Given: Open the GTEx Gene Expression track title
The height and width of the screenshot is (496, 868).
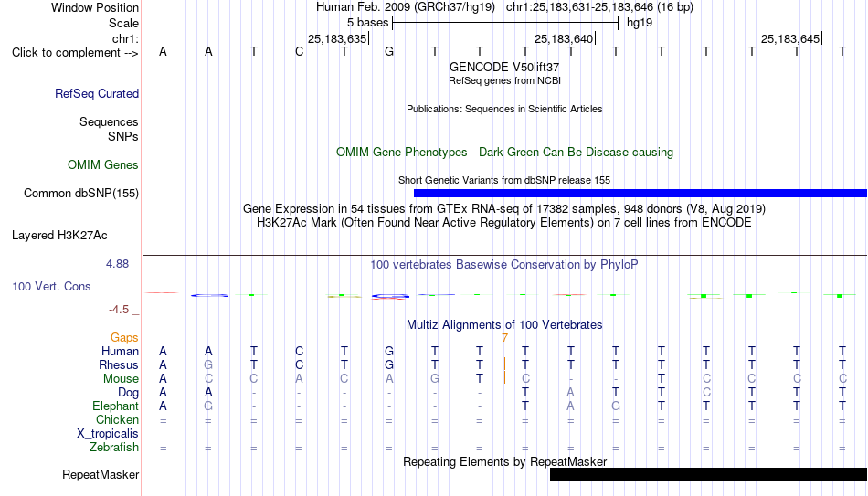Looking at the screenshot, I should pyautogui.click(x=504, y=208).
